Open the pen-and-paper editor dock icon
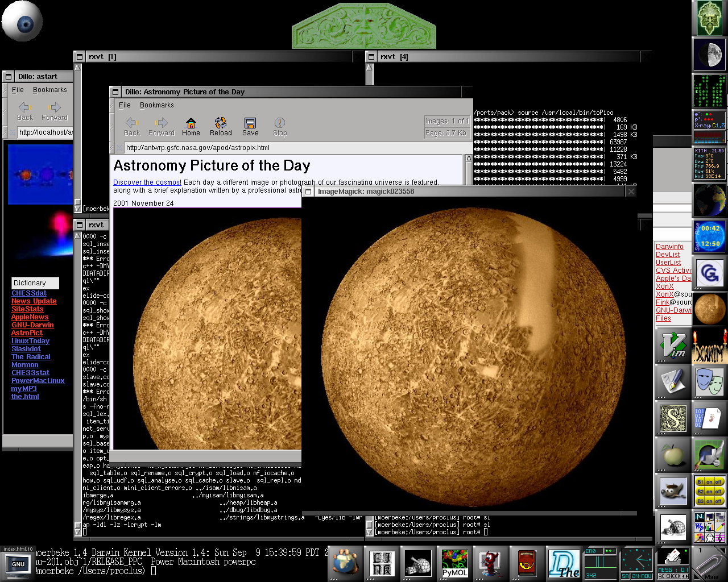 [x=673, y=381]
